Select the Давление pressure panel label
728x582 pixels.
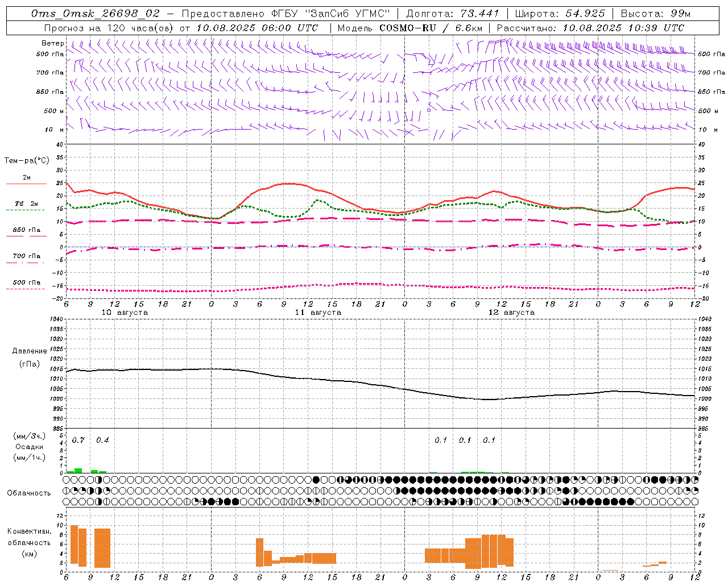[30, 351]
